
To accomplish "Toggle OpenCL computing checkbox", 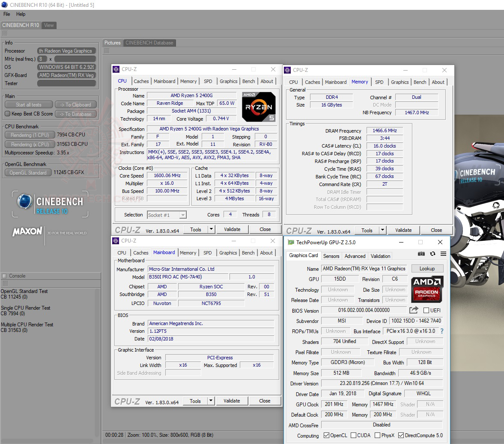I will pyautogui.click(x=326, y=435).
